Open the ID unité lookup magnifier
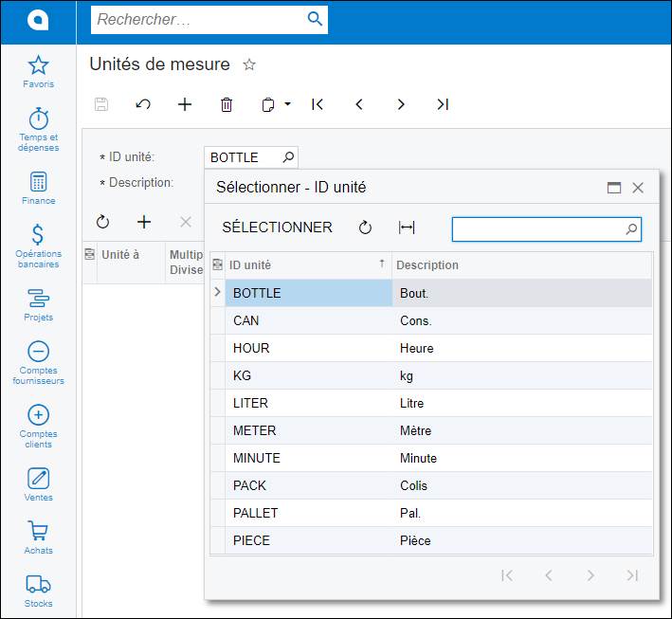 (288, 157)
